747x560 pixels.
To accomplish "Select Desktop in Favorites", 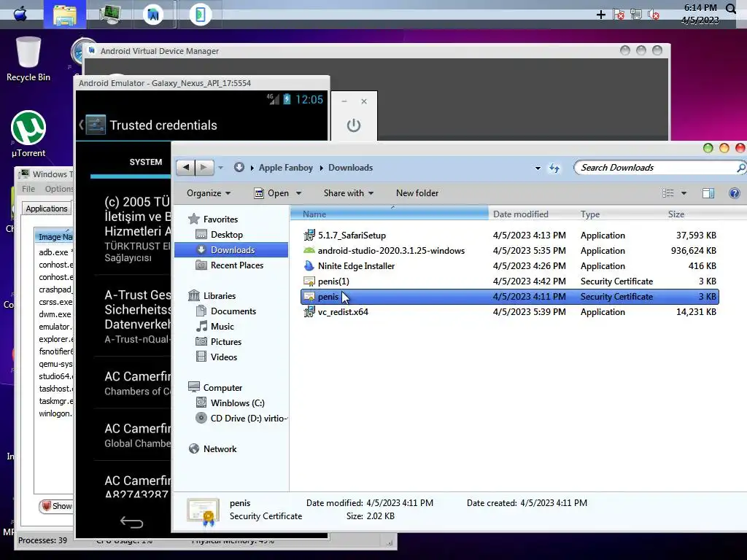I will [x=227, y=235].
